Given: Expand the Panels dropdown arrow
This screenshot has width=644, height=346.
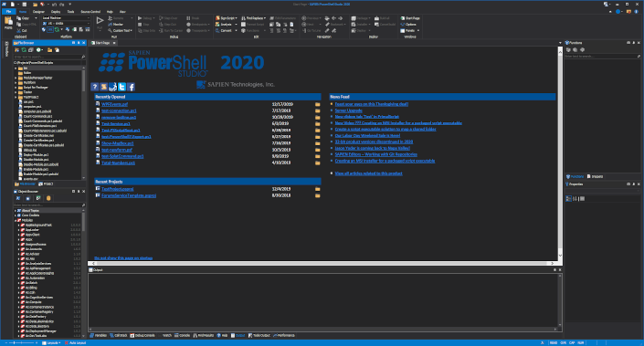Looking at the screenshot, I should [418, 30].
